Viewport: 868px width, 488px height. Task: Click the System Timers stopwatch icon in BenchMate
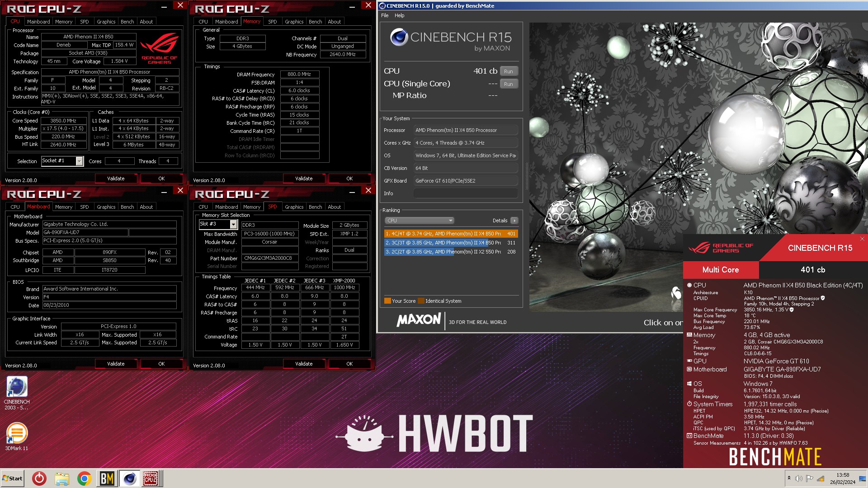coord(689,404)
